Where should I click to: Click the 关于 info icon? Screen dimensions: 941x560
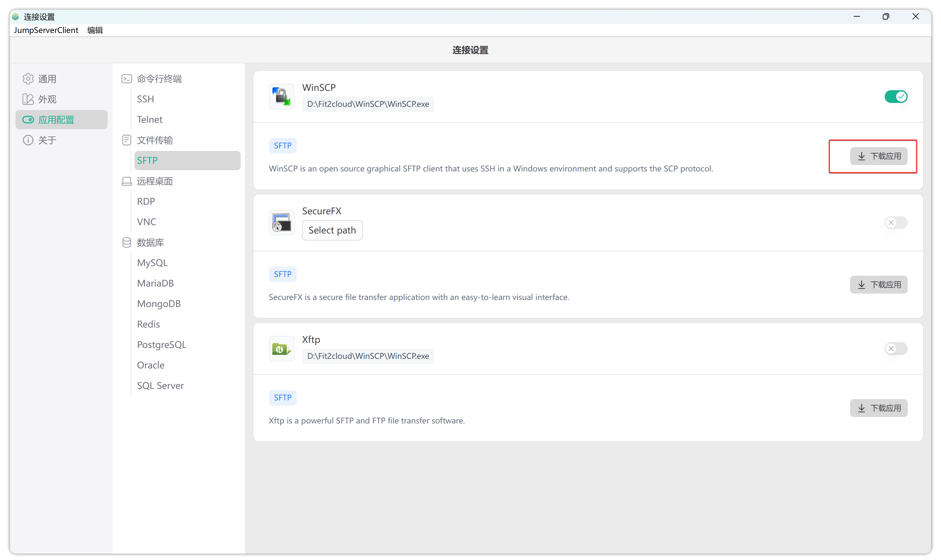(28, 140)
